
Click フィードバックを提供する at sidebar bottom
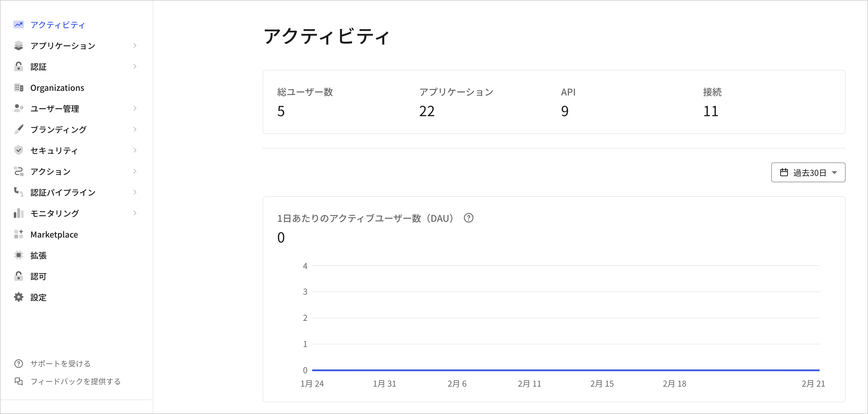[x=75, y=381]
